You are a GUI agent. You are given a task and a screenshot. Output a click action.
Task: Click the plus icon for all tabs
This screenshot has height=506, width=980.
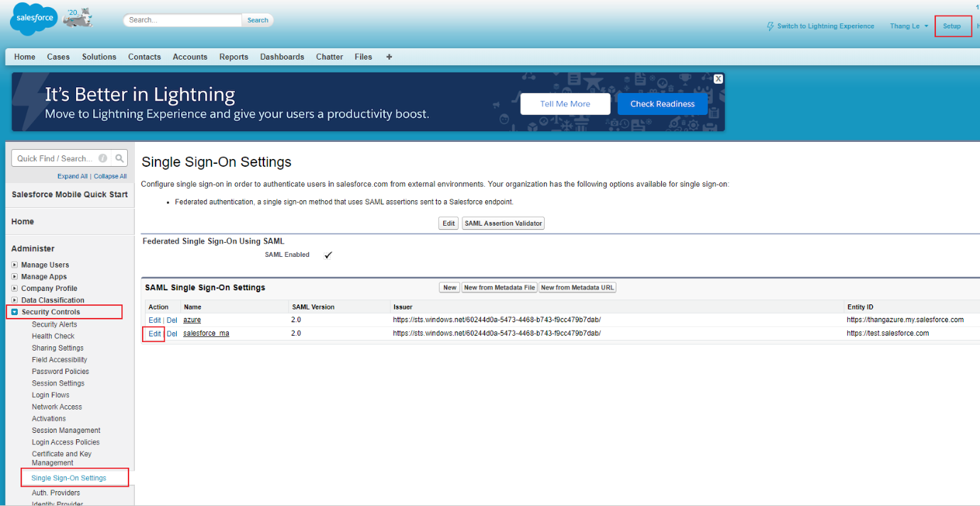[x=389, y=57]
